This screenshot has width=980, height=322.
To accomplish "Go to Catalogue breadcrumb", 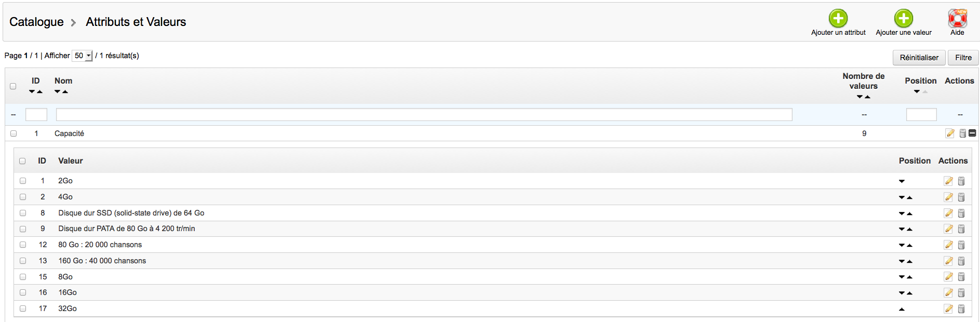I will click(36, 22).
